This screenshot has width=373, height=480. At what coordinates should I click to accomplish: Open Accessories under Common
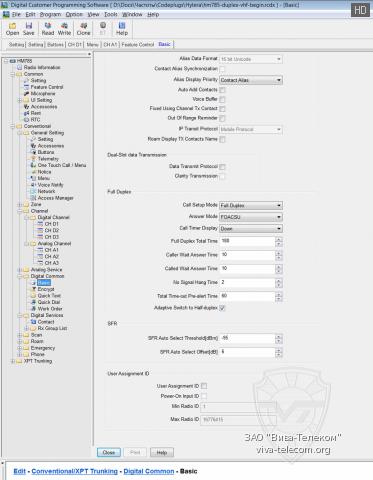click(x=44, y=107)
